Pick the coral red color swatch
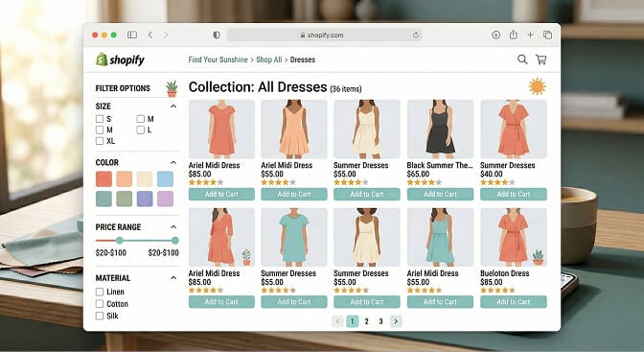Viewport: 644px width, 352px height. click(x=103, y=179)
